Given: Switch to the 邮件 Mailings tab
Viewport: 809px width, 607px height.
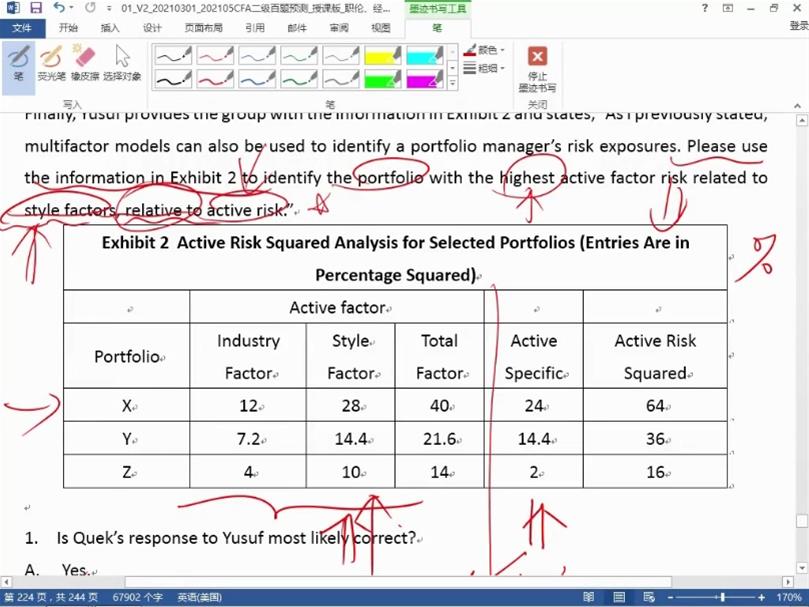Looking at the screenshot, I should (297, 28).
